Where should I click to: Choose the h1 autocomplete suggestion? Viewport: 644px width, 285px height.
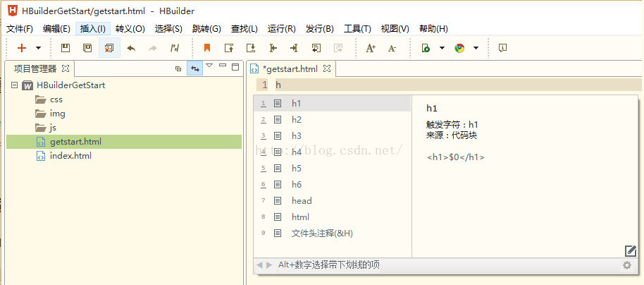pyautogui.click(x=333, y=104)
